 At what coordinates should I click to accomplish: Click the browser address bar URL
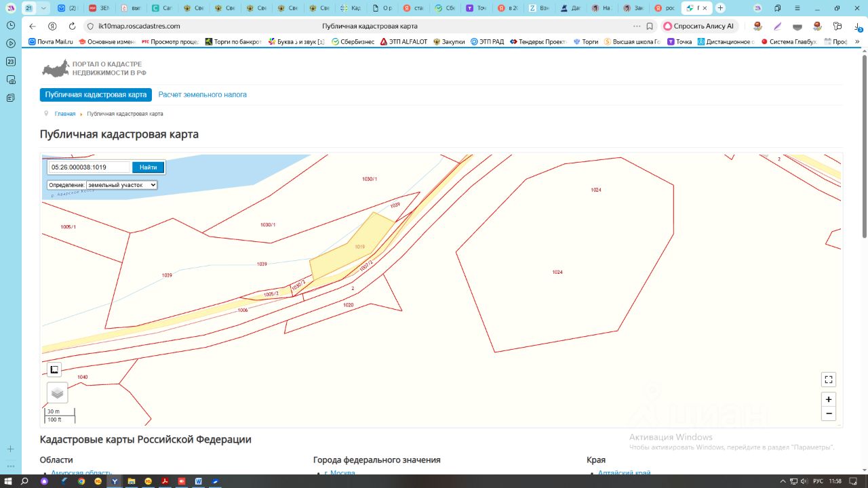click(139, 26)
